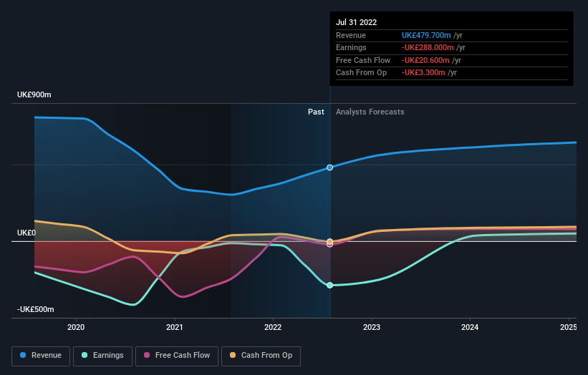Toggle the Earnings legend button
The width and height of the screenshot is (588, 375).
pos(102,356)
